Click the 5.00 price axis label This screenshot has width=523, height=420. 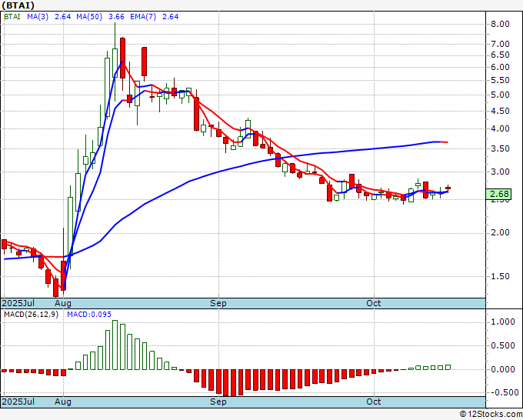point(501,95)
